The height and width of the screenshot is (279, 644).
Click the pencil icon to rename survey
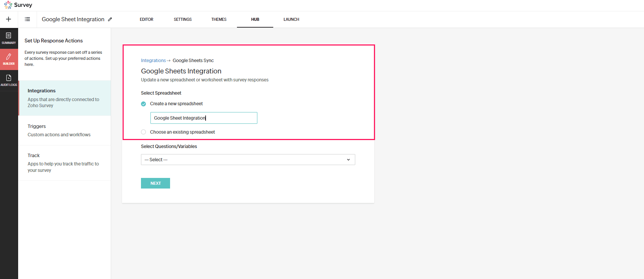coord(110,19)
